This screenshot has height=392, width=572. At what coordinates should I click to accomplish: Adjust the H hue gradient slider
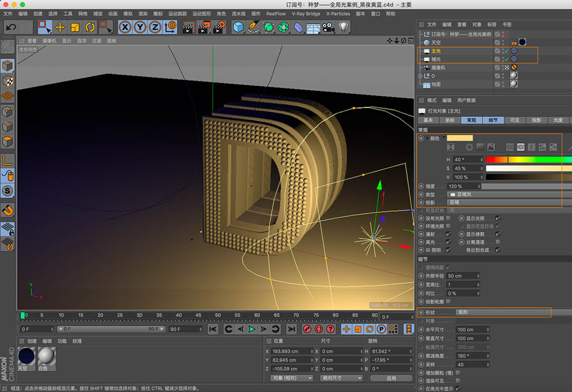[x=529, y=159]
